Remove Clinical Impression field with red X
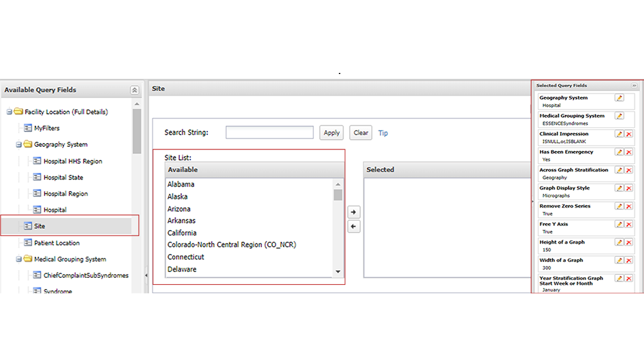644x362 pixels. [628, 134]
